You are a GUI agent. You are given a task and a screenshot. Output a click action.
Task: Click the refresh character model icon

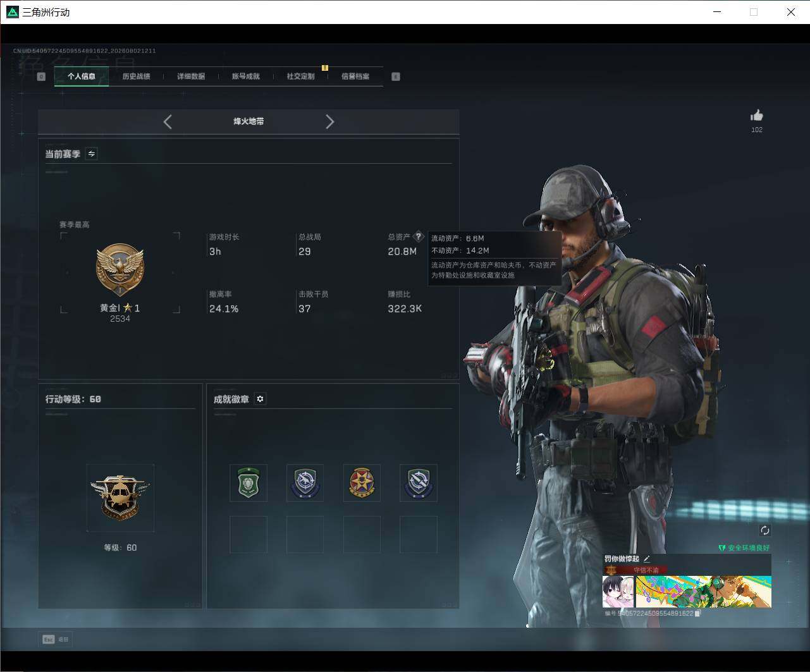(764, 530)
